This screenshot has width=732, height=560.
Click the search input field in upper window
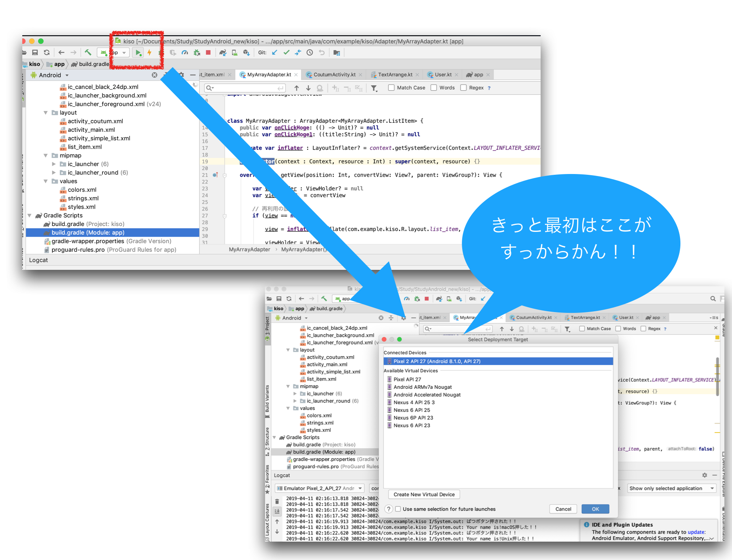tap(245, 88)
